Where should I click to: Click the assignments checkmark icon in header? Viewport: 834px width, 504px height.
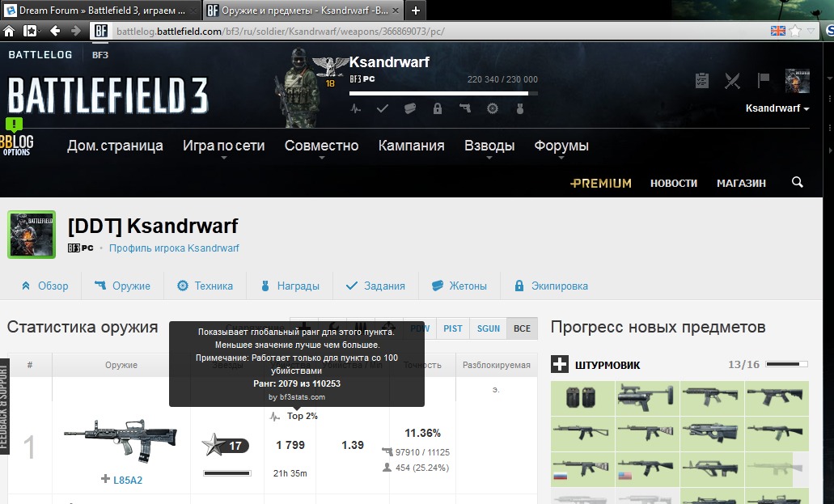(383, 108)
